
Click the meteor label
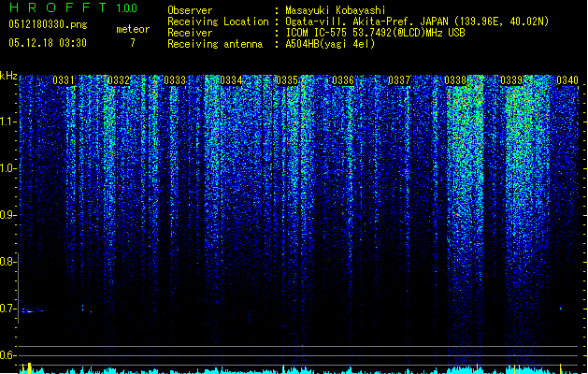[133, 29]
